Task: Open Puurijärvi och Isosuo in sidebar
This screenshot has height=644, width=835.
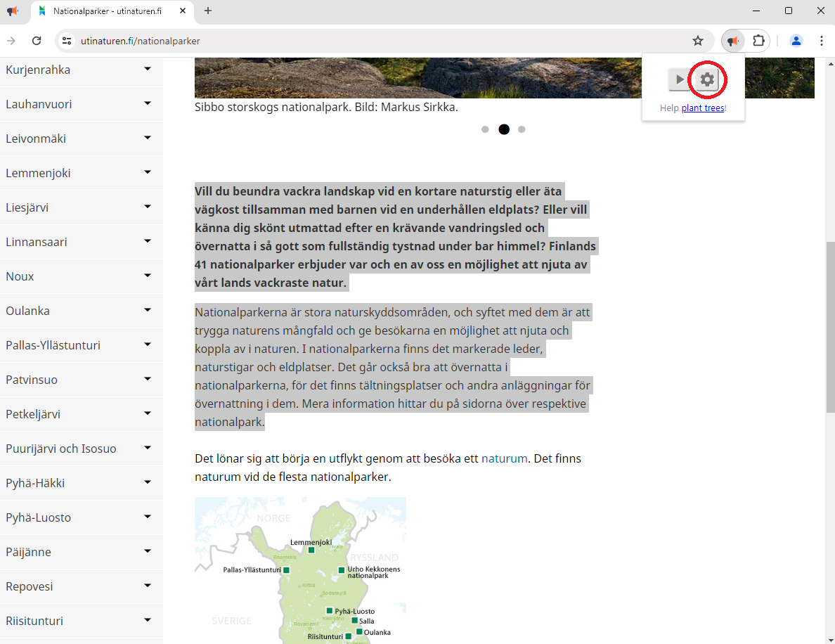Action: click(61, 449)
